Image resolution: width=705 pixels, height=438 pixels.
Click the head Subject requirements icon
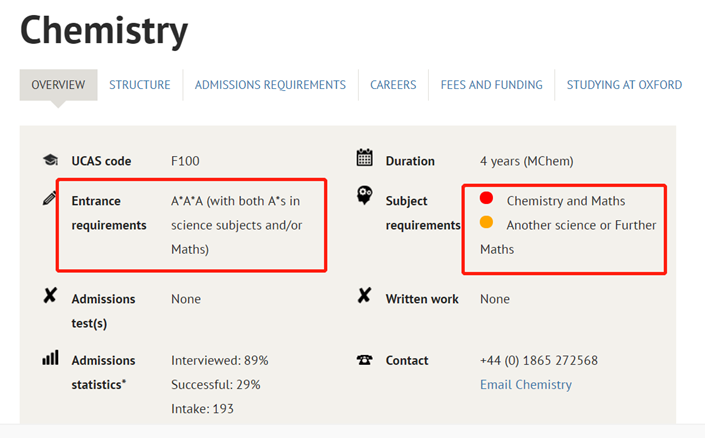click(x=365, y=196)
